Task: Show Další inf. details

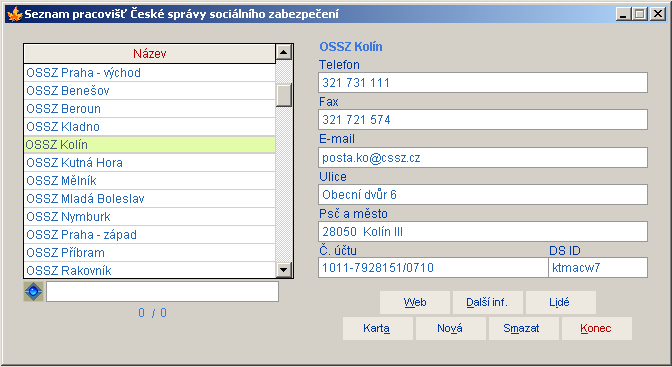Action: 488,302
